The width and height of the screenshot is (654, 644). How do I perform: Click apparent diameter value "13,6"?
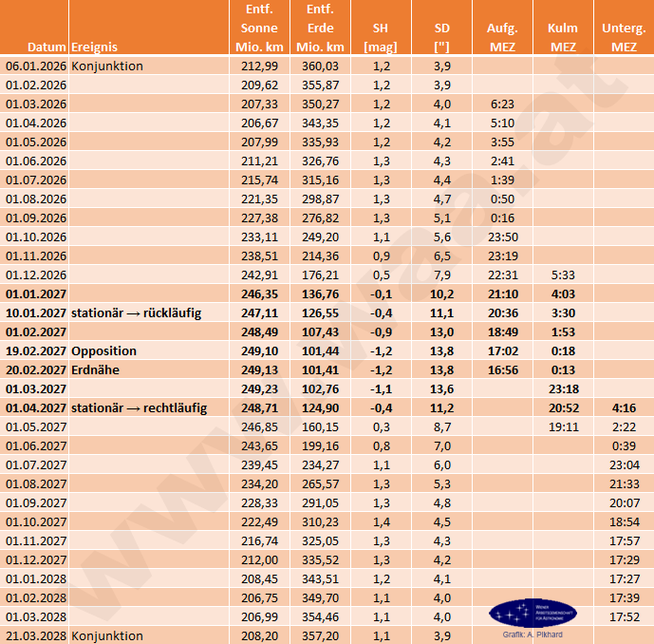click(x=441, y=389)
